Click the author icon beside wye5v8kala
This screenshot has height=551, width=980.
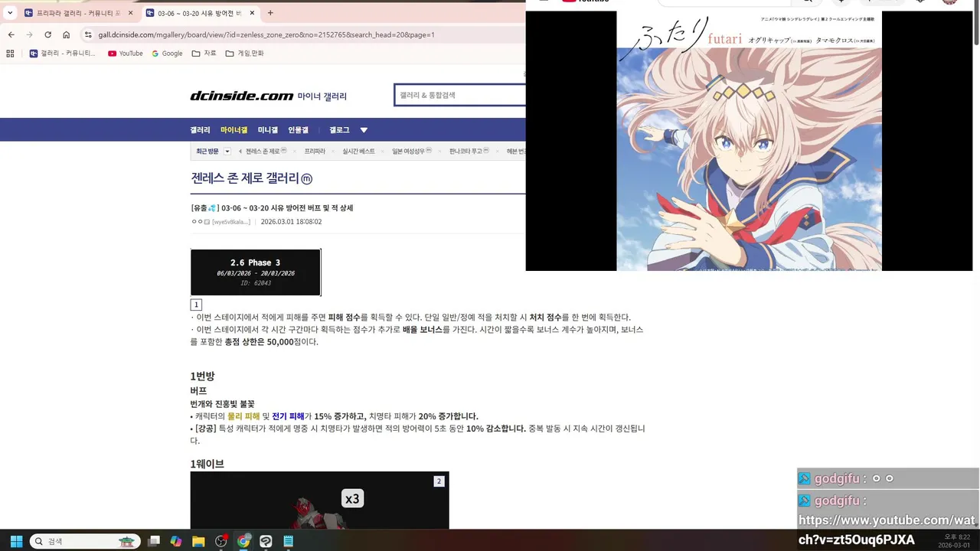click(207, 222)
